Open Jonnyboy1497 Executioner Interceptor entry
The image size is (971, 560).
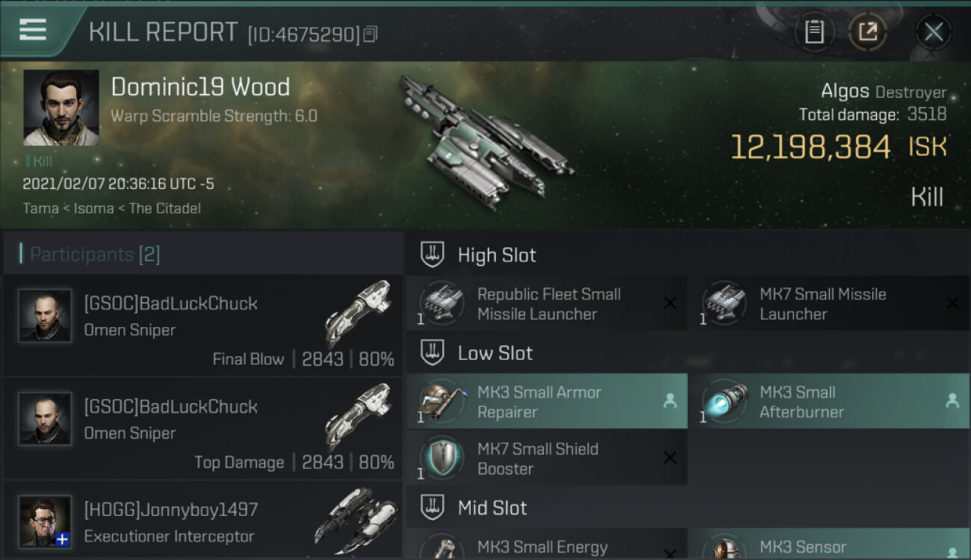tap(203, 521)
